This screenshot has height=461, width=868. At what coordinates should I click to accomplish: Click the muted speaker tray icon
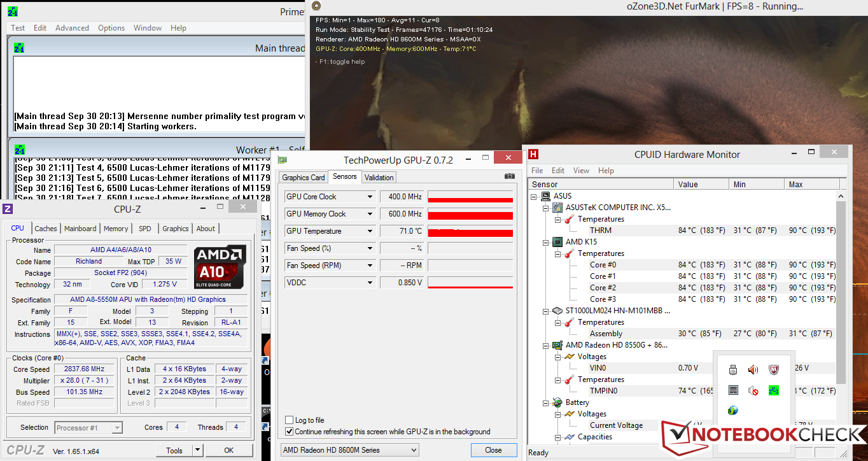click(x=753, y=390)
